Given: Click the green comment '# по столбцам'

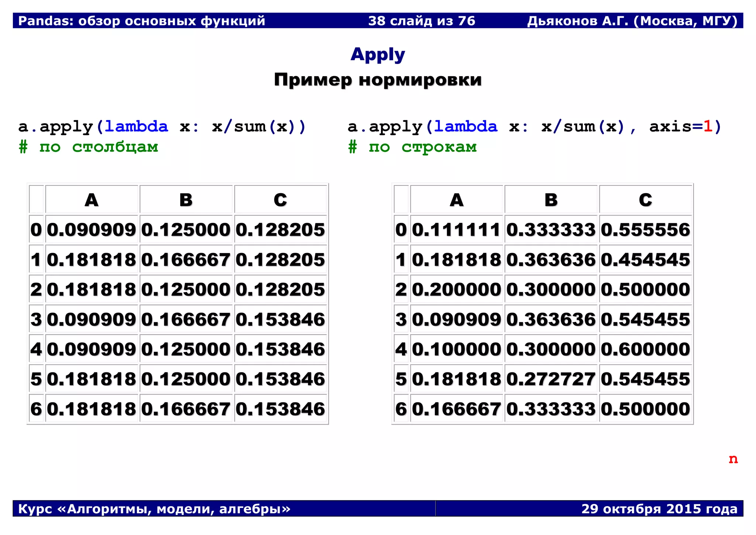Looking at the screenshot, I should tap(89, 147).
